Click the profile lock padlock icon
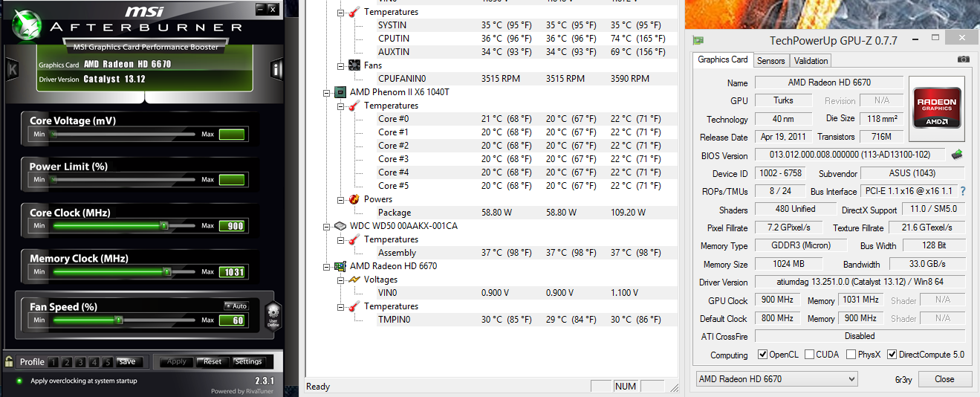 [x=9, y=362]
